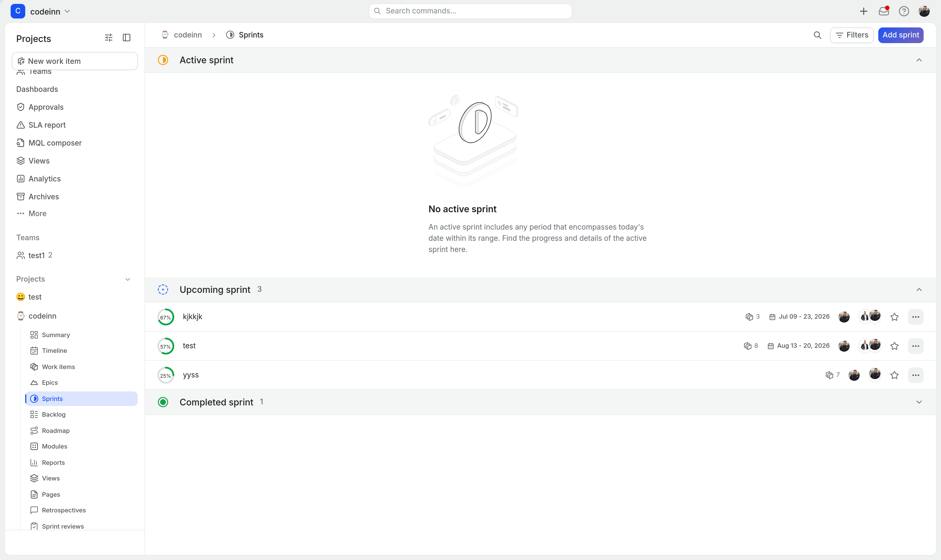
Task: Select Sprints in project navigation
Action: point(81,399)
